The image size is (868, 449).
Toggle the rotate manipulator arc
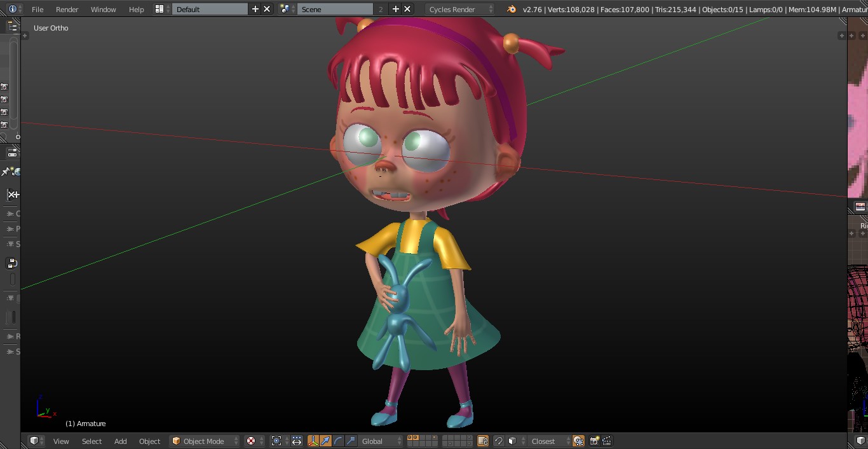[338, 441]
